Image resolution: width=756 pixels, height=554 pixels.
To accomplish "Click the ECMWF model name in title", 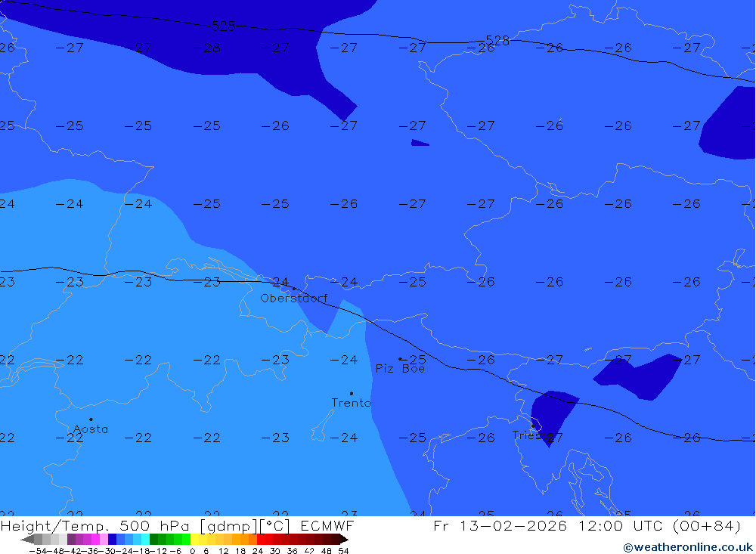I will click(x=327, y=525).
